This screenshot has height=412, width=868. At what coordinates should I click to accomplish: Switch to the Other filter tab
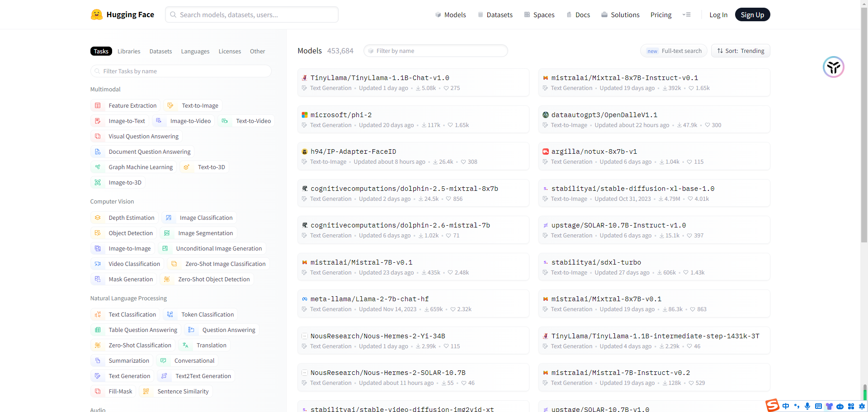[258, 51]
